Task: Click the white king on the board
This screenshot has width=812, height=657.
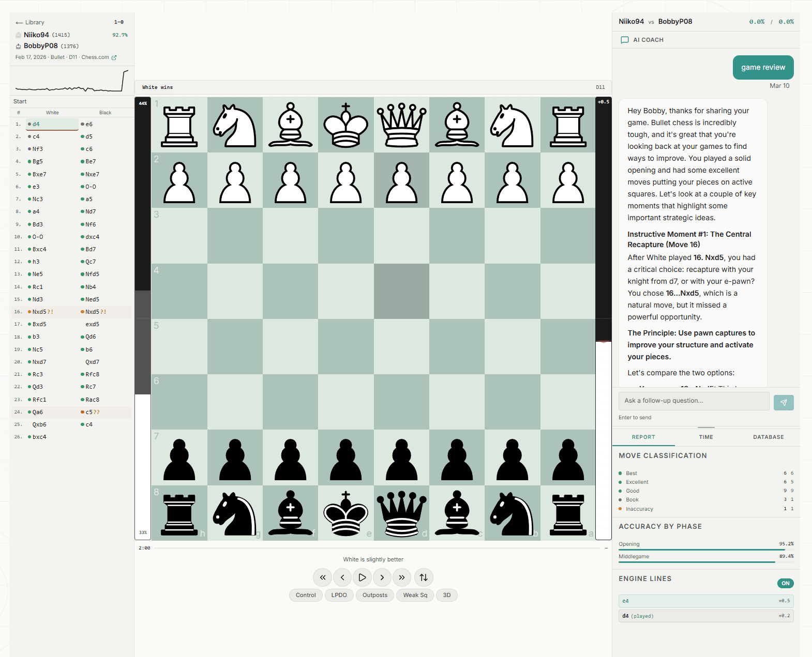Action: [345, 125]
